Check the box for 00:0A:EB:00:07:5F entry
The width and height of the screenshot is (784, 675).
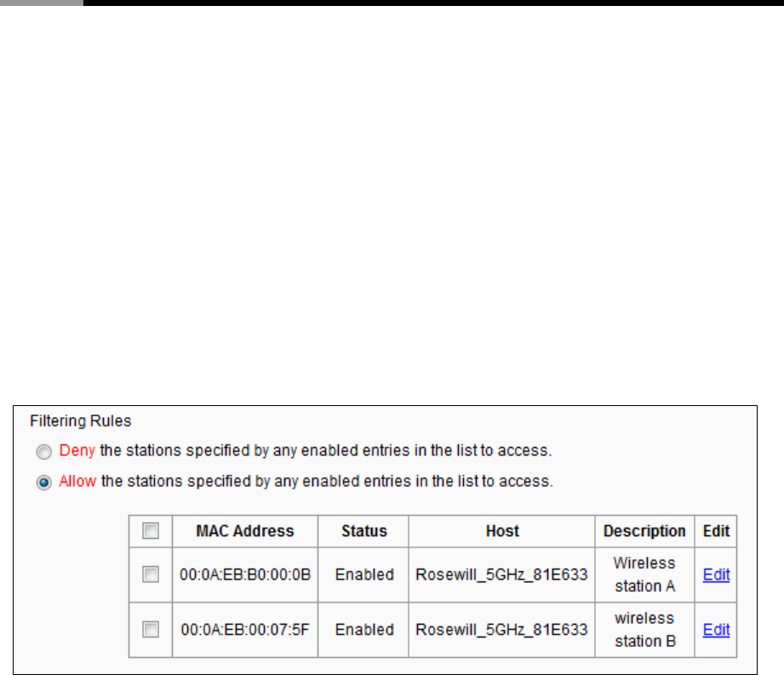pos(151,630)
